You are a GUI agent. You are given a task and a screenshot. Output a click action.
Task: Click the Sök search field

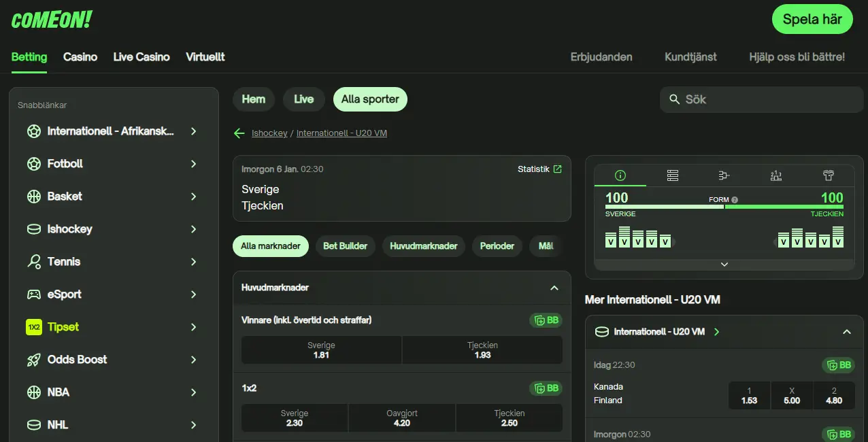[762, 99]
